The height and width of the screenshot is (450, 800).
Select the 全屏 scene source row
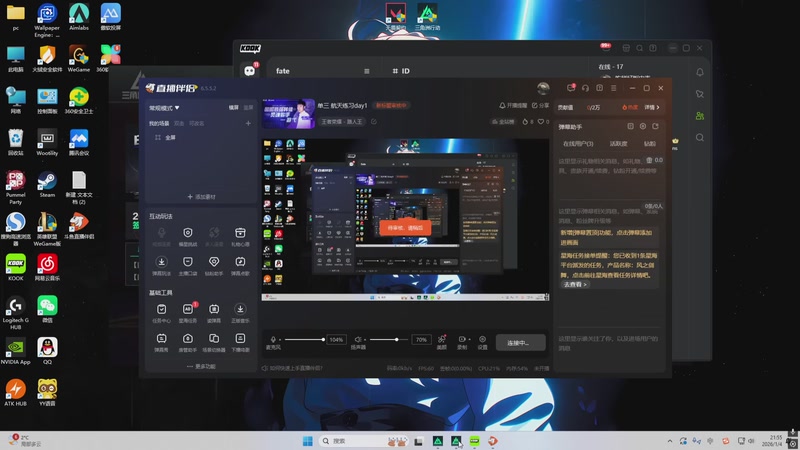202,137
